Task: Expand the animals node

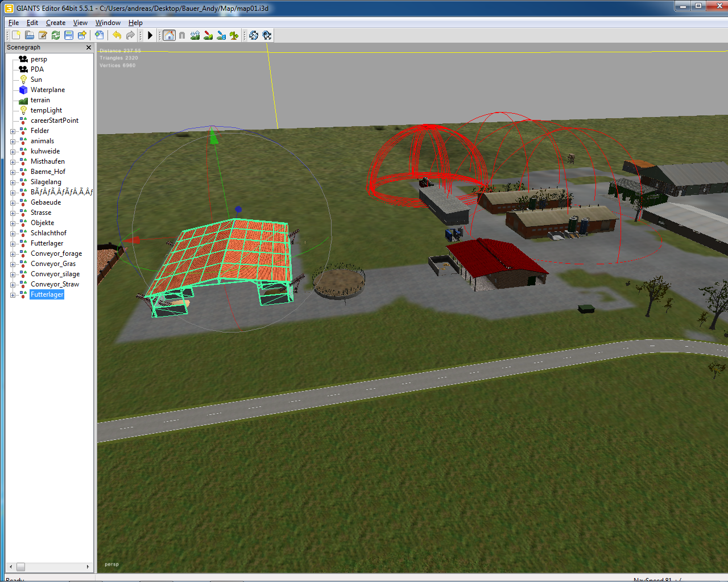Action: [x=13, y=142]
